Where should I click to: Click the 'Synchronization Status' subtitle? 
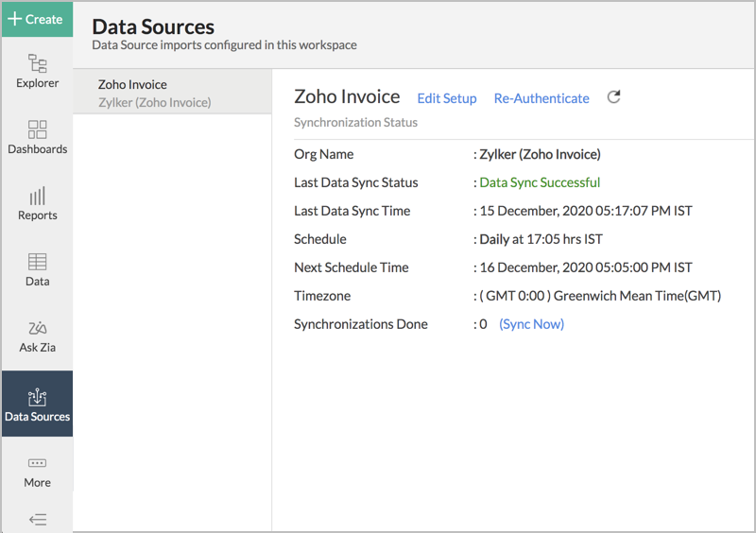[355, 123]
